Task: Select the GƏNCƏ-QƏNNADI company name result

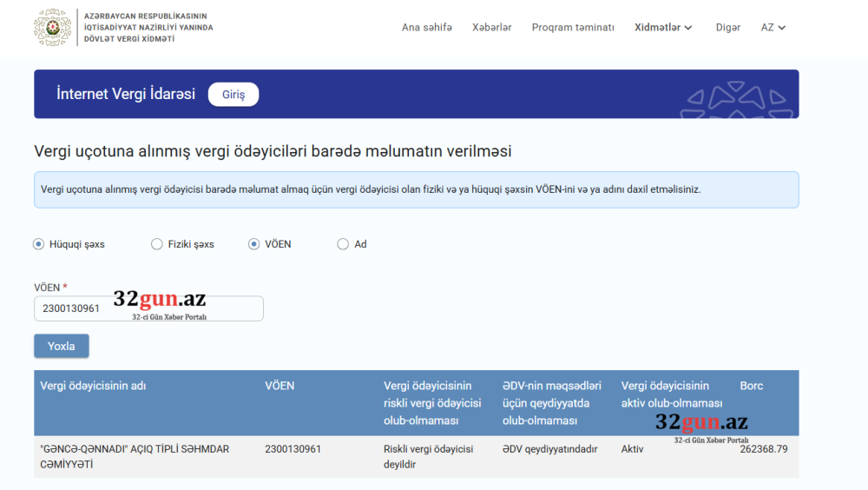Action: [x=135, y=456]
